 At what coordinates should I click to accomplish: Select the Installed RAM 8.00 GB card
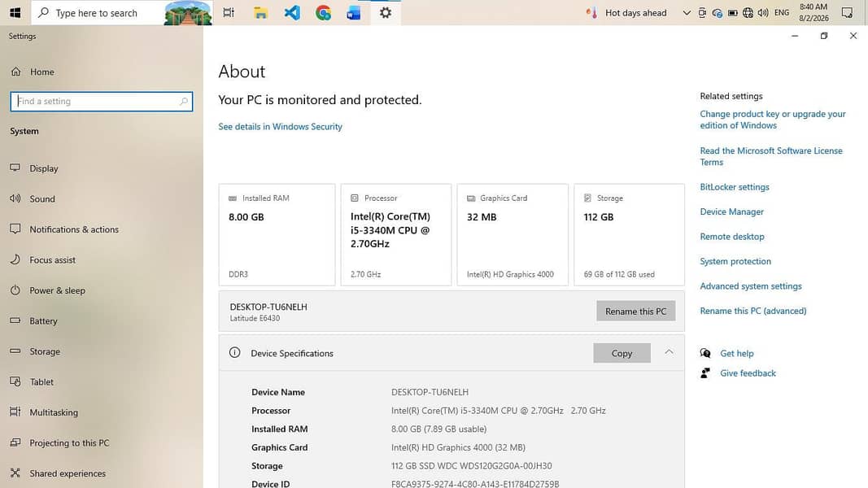[x=277, y=234]
